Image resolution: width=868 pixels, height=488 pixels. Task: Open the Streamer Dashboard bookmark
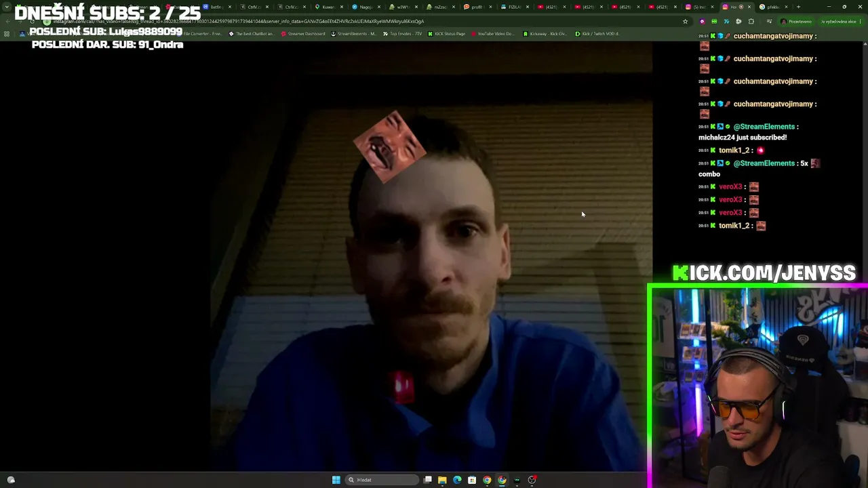click(x=302, y=34)
